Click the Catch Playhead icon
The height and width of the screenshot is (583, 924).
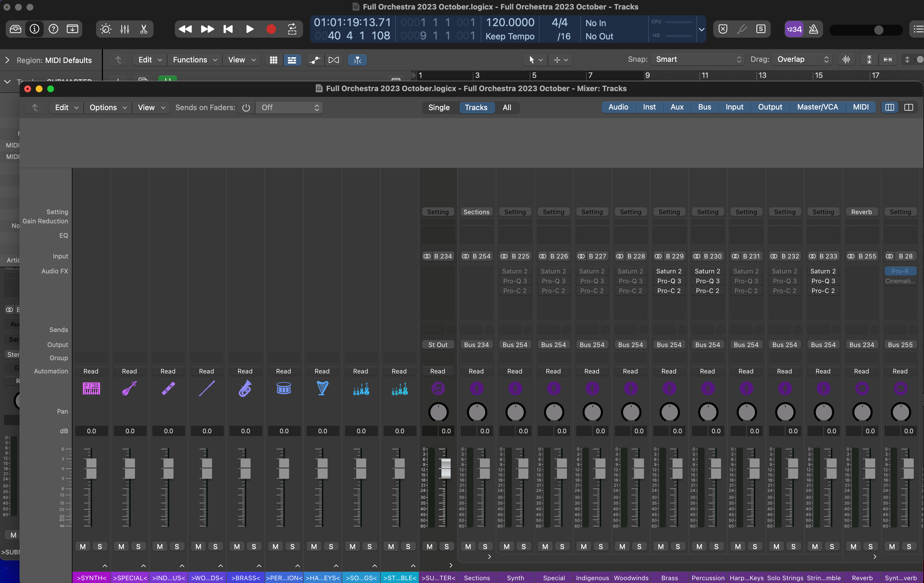357,60
